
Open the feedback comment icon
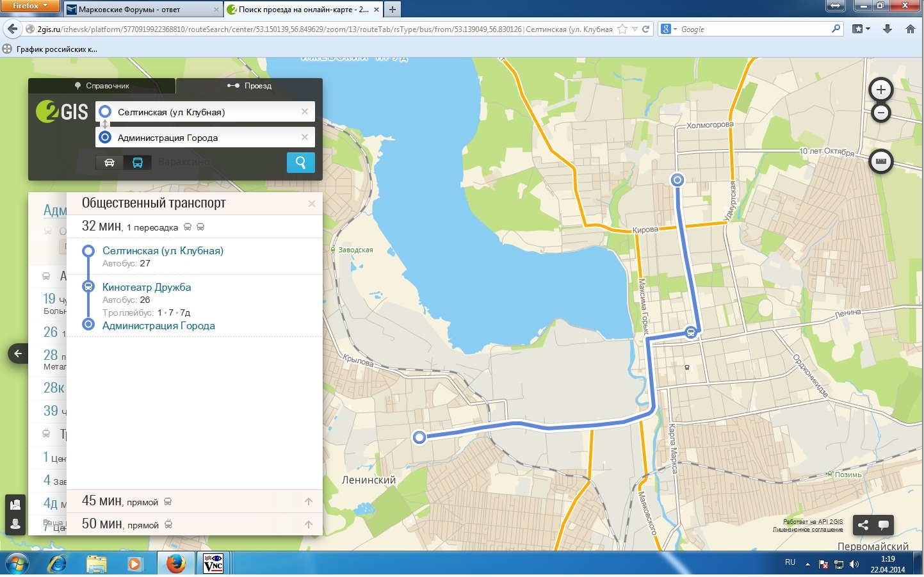point(883,525)
